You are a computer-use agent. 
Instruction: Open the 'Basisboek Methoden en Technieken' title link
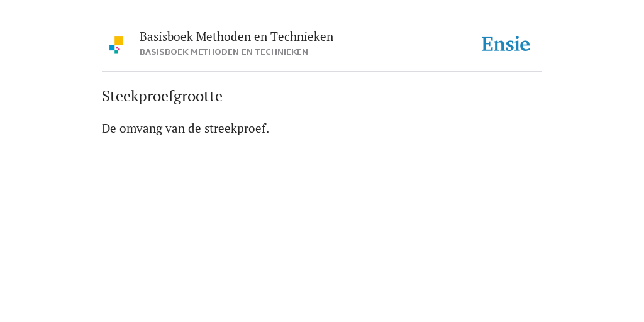click(236, 37)
